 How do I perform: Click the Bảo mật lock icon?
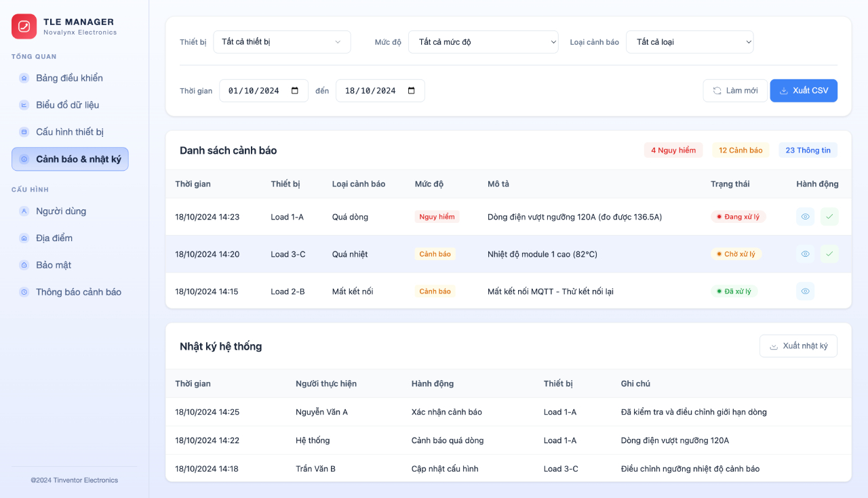point(24,265)
